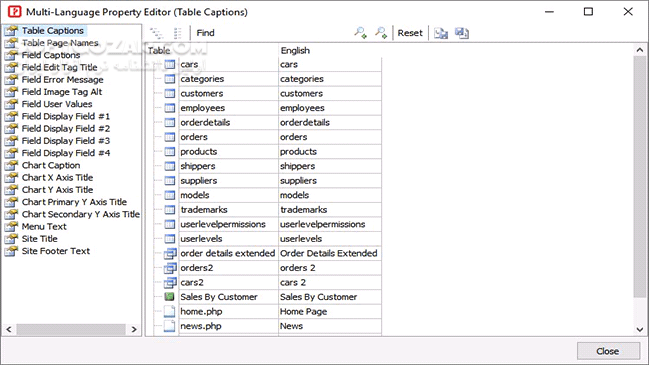Select Menu Text property

click(44, 226)
